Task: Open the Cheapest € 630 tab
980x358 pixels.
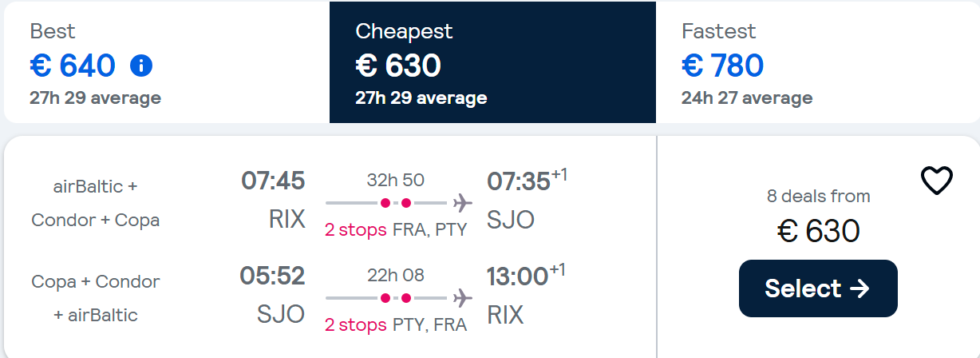Action: (492, 62)
